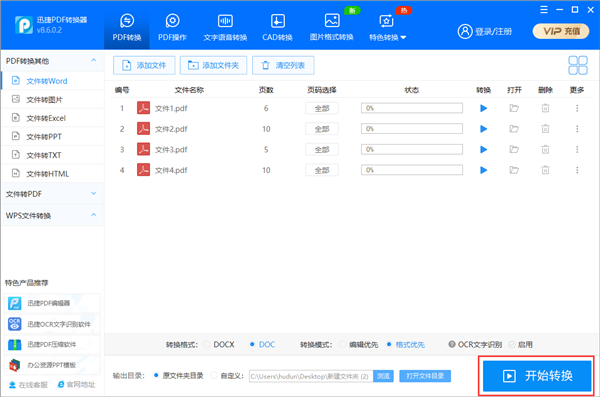The width and height of the screenshot is (600, 397).
Task: Click the 文件3.pdf progress bar
Action: [412, 149]
